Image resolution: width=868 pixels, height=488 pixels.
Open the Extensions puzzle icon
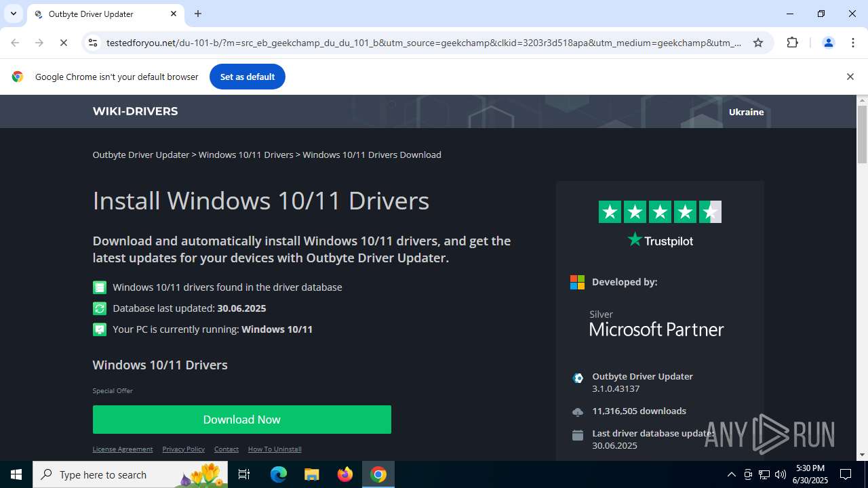793,43
